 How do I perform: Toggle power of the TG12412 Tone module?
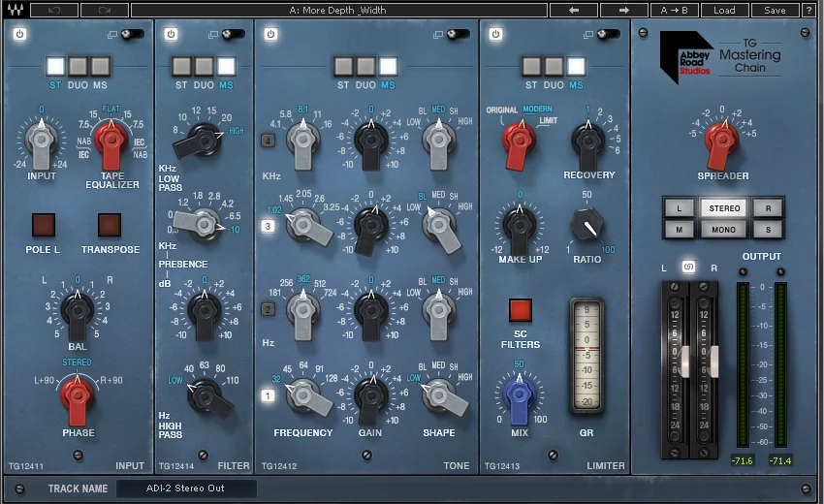point(270,34)
